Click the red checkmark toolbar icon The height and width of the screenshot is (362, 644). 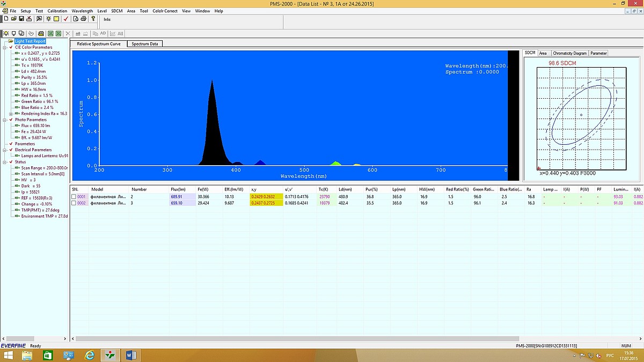(x=65, y=19)
